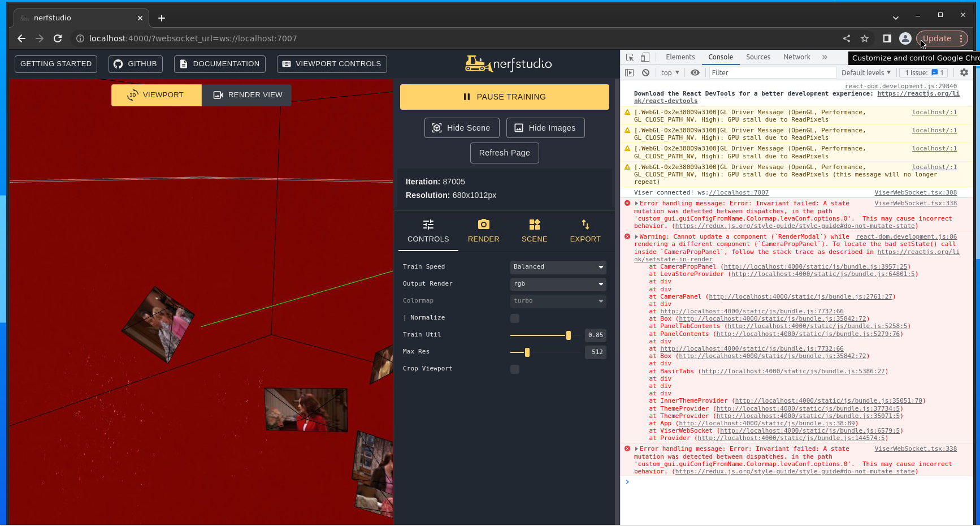Viewport: 980px width, 526px height.
Task: Open the Train Speed dropdown
Action: [x=557, y=267]
